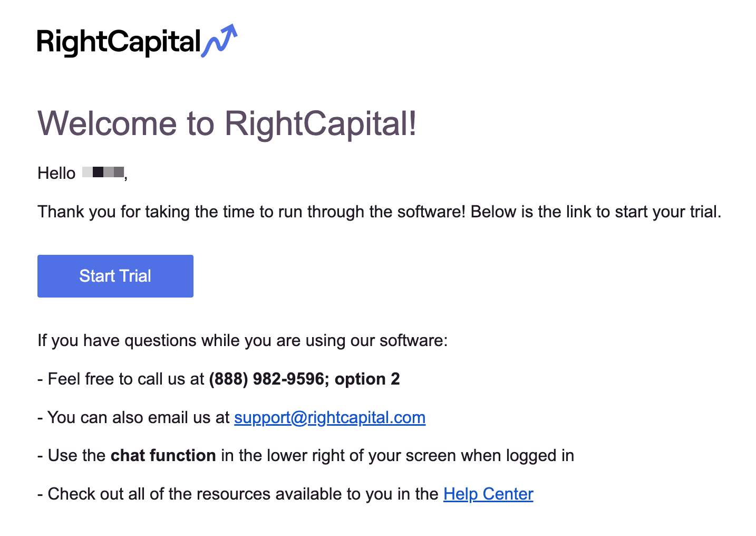Click the Start Trial button

click(x=115, y=276)
